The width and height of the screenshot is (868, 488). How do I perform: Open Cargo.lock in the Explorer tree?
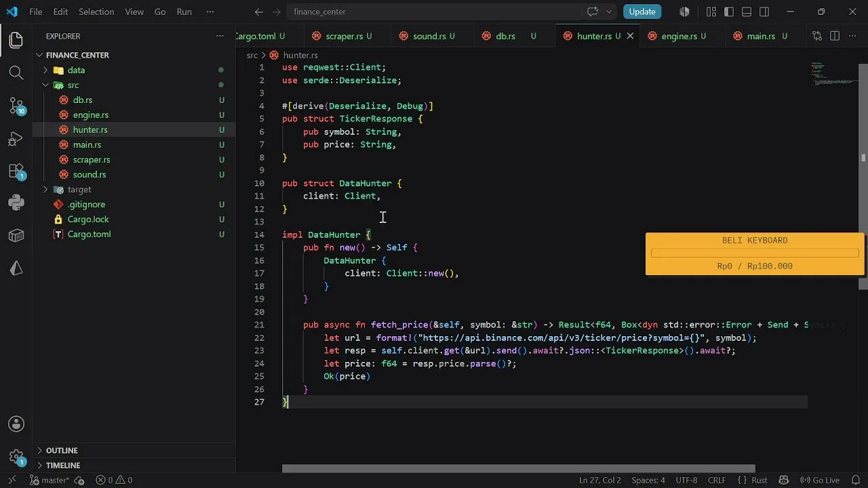(88, 219)
